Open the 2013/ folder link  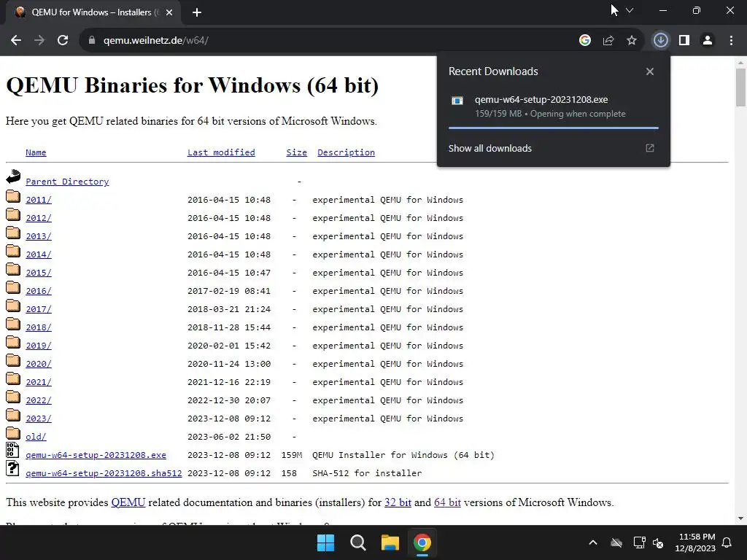point(39,236)
